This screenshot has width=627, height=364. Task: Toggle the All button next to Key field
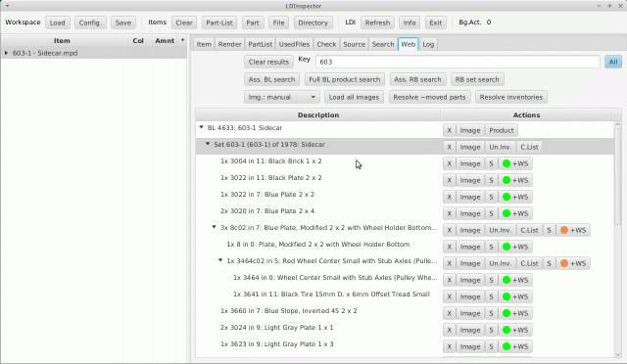(x=613, y=62)
